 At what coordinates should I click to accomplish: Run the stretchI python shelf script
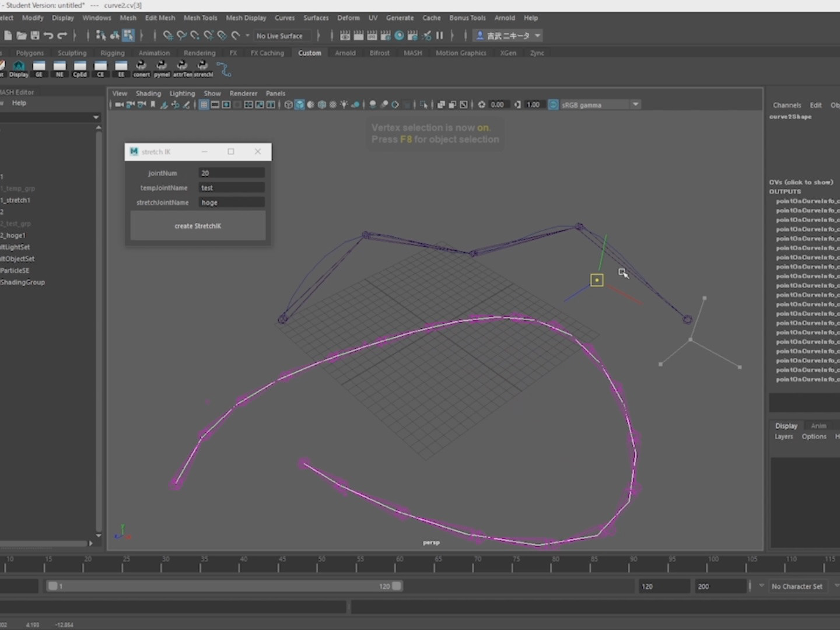tap(202, 69)
